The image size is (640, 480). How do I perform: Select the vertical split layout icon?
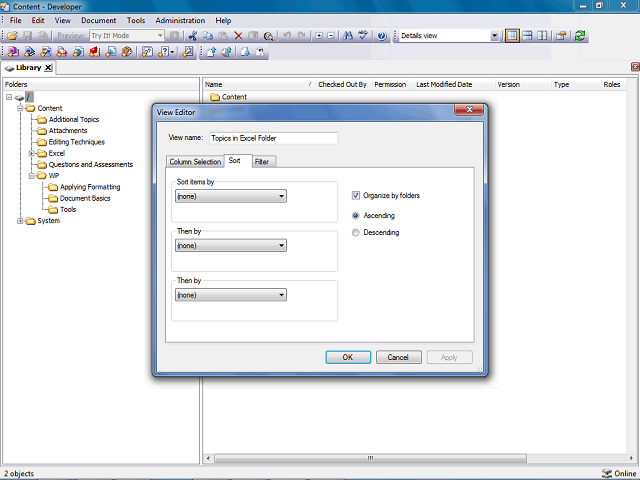542,36
